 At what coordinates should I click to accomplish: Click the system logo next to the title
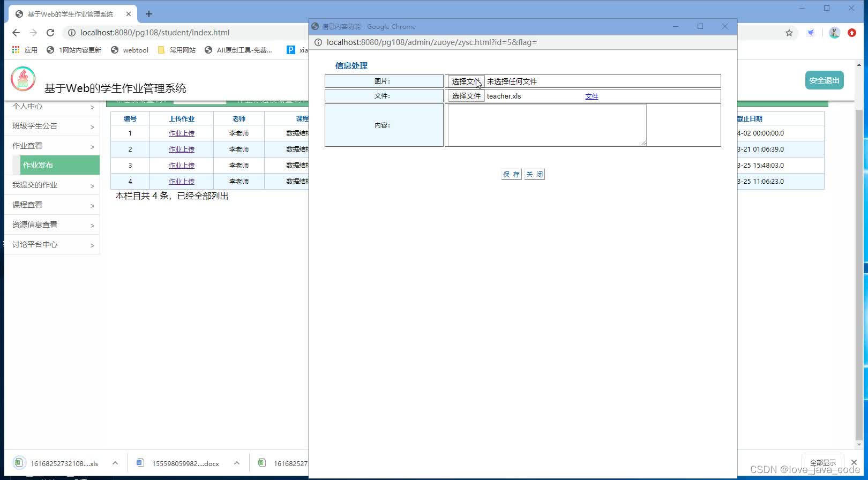coord(23,79)
